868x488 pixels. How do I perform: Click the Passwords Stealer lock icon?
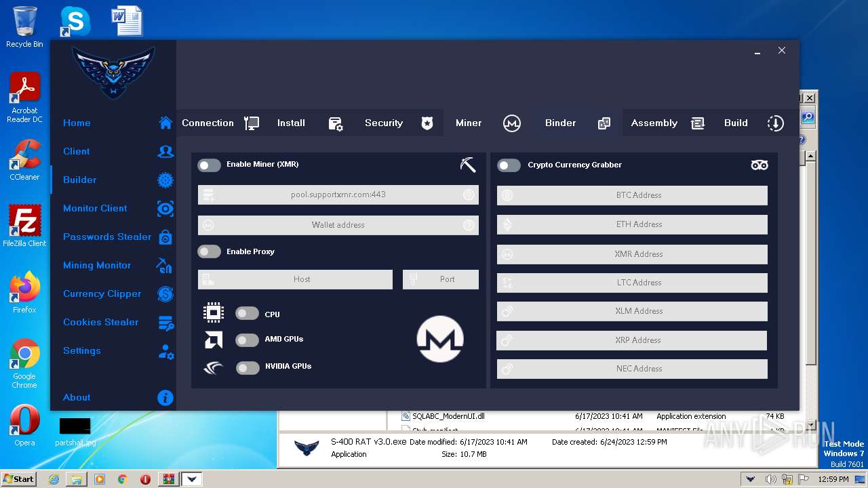(x=165, y=237)
